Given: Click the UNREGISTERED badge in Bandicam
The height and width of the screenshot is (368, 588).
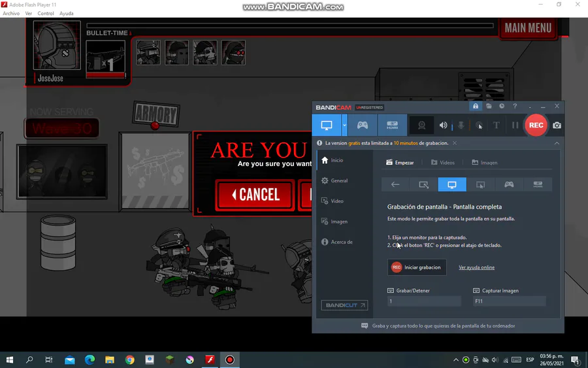Looking at the screenshot, I should point(369,107).
